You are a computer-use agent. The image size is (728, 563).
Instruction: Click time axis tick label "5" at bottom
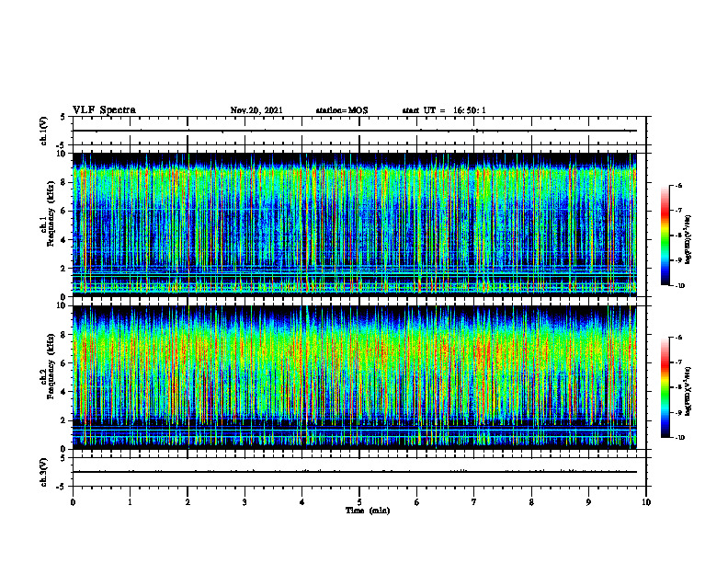tap(359, 502)
